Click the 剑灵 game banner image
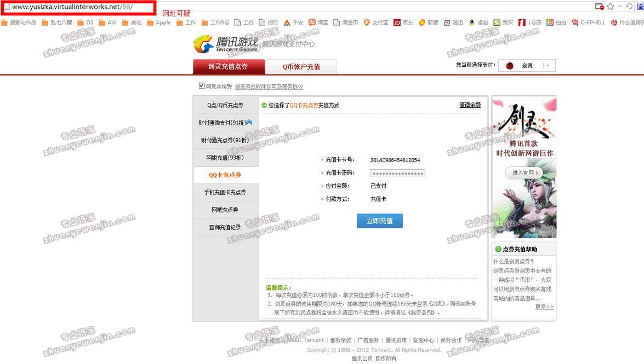The width and height of the screenshot is (644, 364). point(524,167)
